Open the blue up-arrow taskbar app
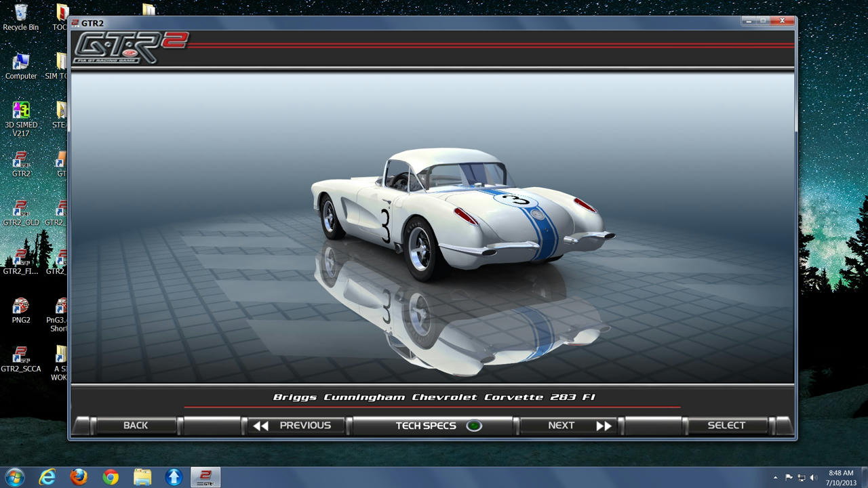868x488 pixels. (174, 477)
